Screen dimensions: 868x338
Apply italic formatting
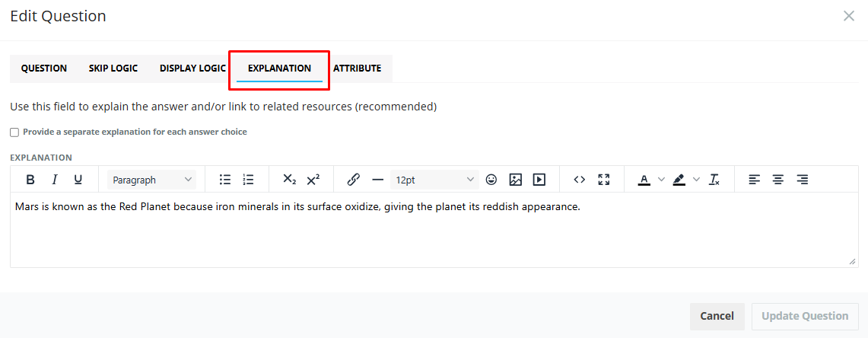pyautogui.click(x=54, y=180)
